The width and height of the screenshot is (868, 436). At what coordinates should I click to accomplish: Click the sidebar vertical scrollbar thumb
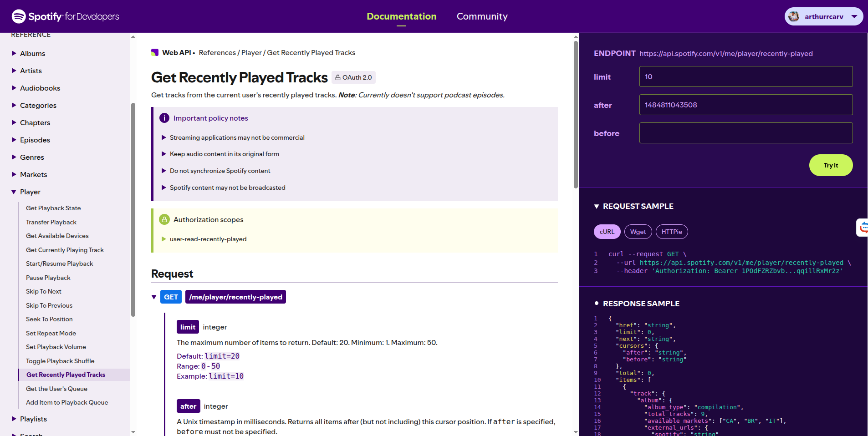tap(133, 209)
